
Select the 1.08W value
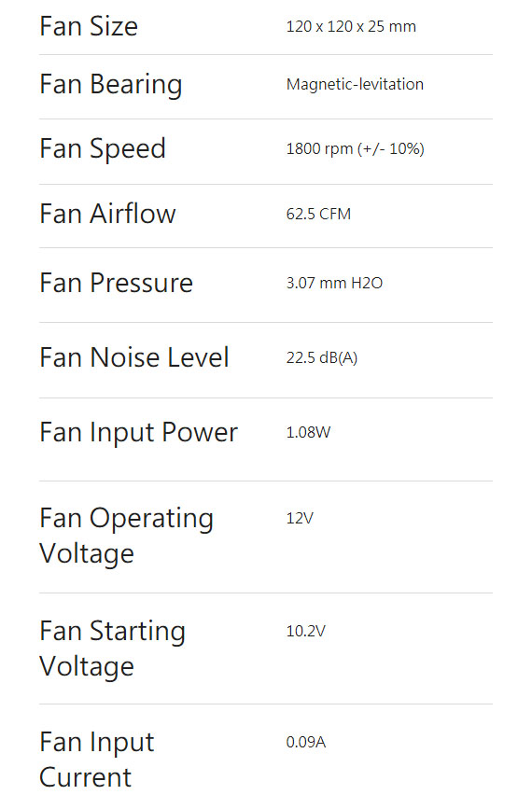(x=308, y=432)
